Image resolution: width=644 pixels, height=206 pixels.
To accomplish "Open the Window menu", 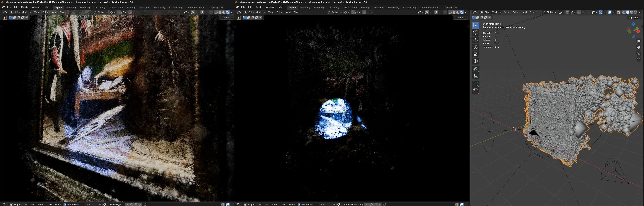I will point(36,7).
